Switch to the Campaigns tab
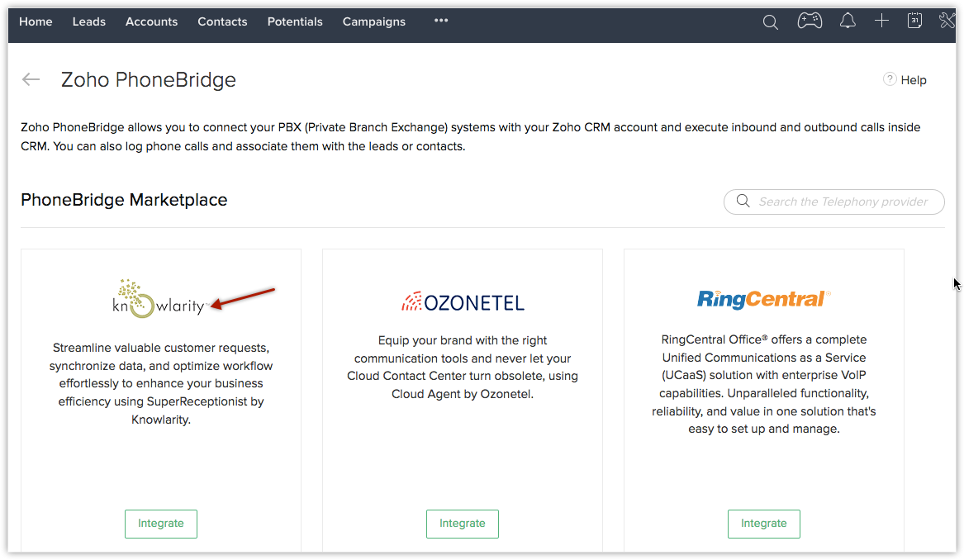Image resolution: width=964 pixels, height=560 pixels. tap(374, 21)
